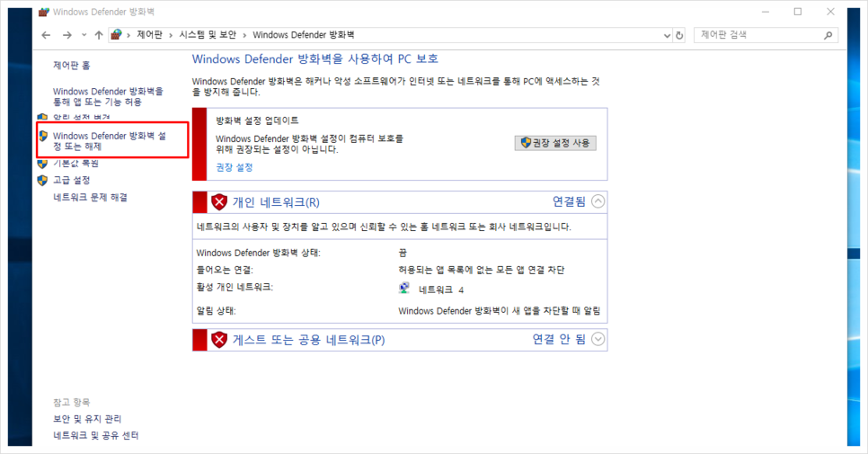Click network icon next to 네트워크 4

(404, 289)
